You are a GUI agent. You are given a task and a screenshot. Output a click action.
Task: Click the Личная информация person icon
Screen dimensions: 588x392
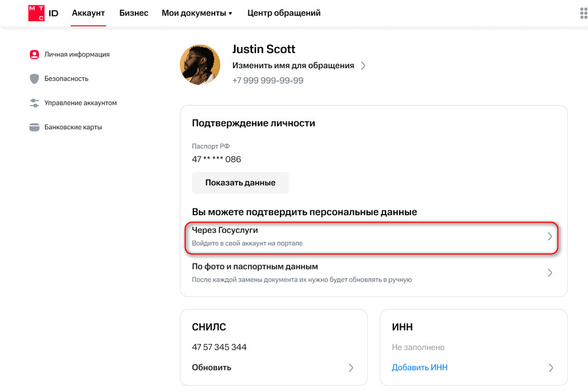click(34, 55)
